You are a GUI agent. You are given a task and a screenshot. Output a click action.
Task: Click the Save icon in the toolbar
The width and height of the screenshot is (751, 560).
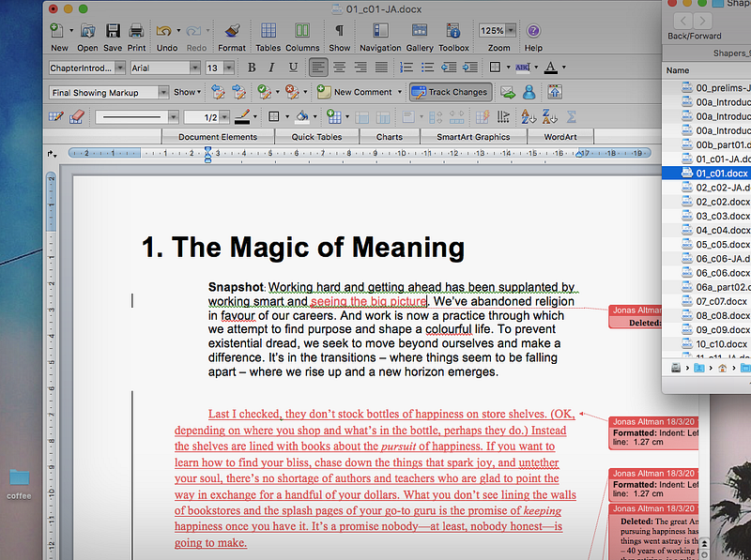coord(113,32)
